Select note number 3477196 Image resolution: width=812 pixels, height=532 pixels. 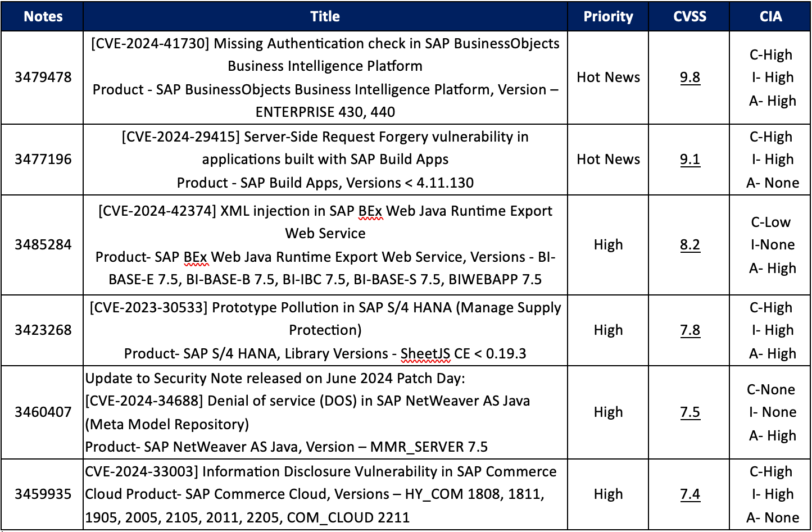tap(43, 160)
